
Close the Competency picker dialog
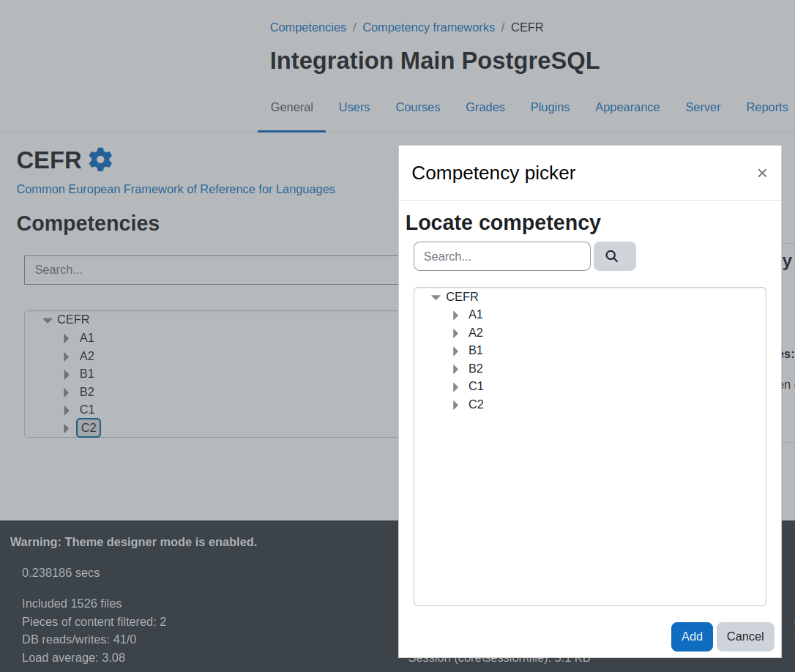pyautogui.click(x=762, y=173)
